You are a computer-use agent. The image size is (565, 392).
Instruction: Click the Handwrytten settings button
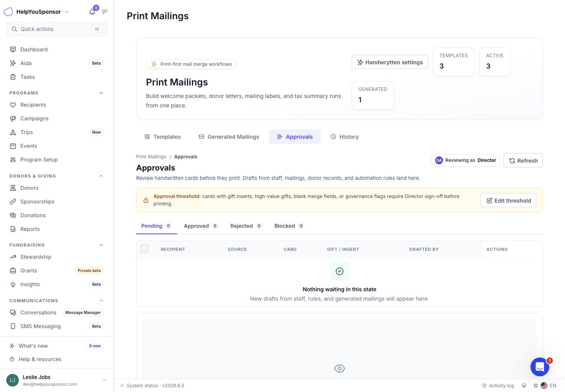tap(390, 62)
